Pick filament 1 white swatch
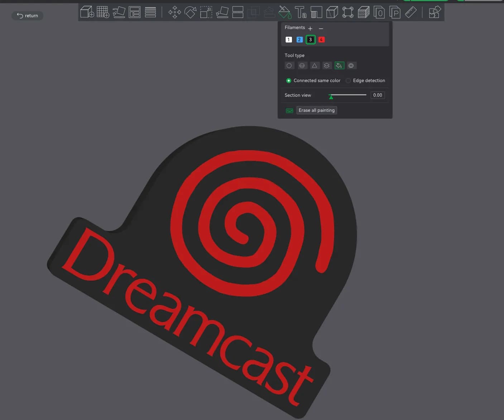The height and width of the screenshot is (420, 504). point(289,39)
